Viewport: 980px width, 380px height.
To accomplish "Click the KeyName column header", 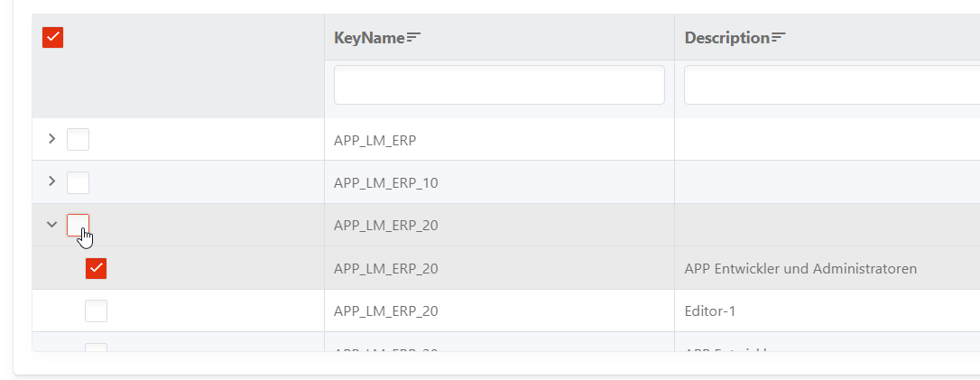I will pyautogui.click(x=369, y=38).
